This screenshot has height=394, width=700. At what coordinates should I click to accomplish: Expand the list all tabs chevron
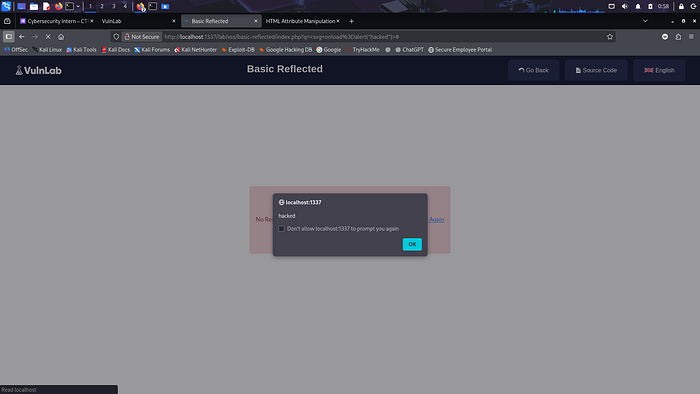click(645, 21)
